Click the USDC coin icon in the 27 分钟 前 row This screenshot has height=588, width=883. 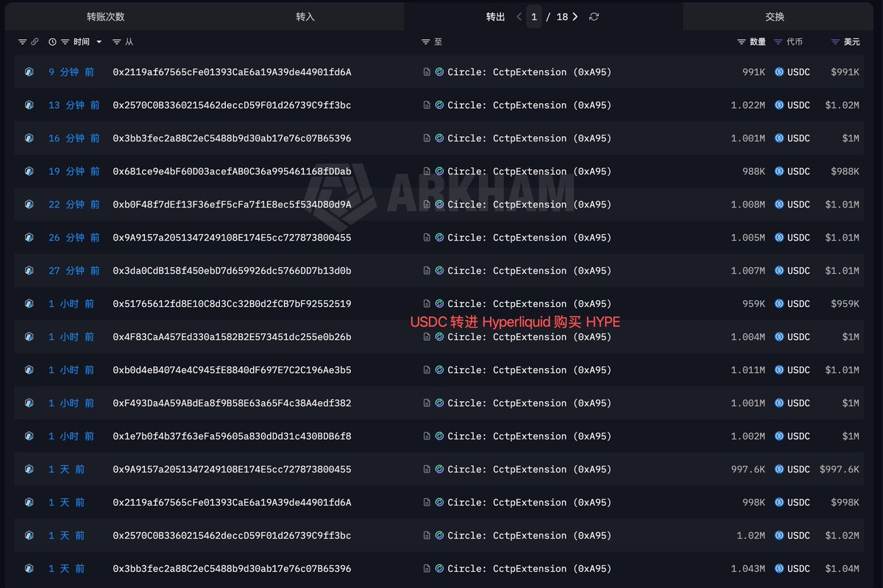(x=779, y=271)
